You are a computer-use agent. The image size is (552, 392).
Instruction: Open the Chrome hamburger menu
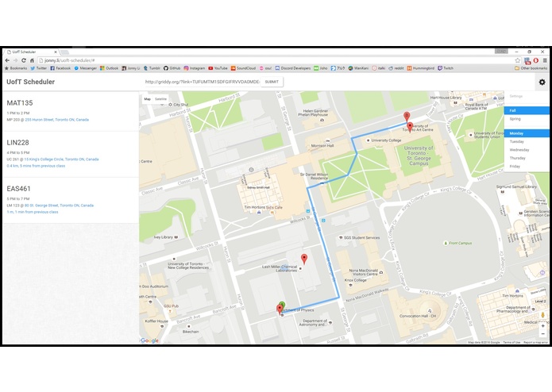545,60
